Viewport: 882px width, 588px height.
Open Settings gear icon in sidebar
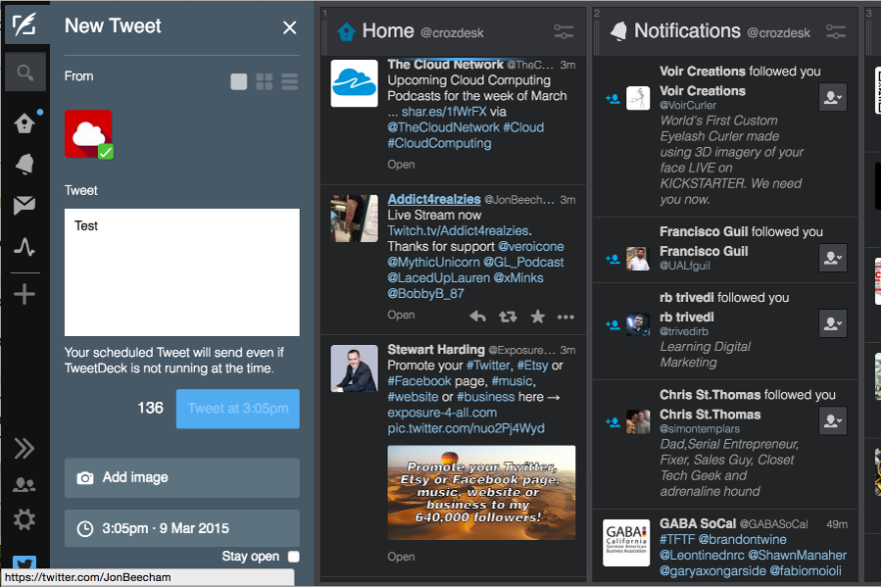coord(24,519)
